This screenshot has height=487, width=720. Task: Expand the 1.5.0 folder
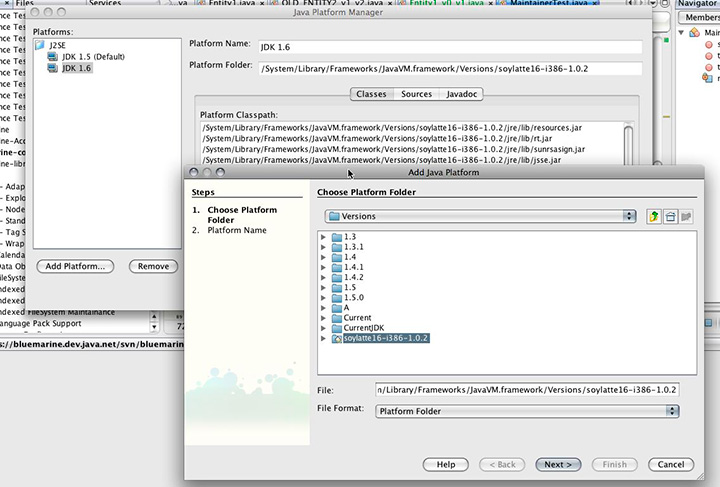click(x=323, y=297)
